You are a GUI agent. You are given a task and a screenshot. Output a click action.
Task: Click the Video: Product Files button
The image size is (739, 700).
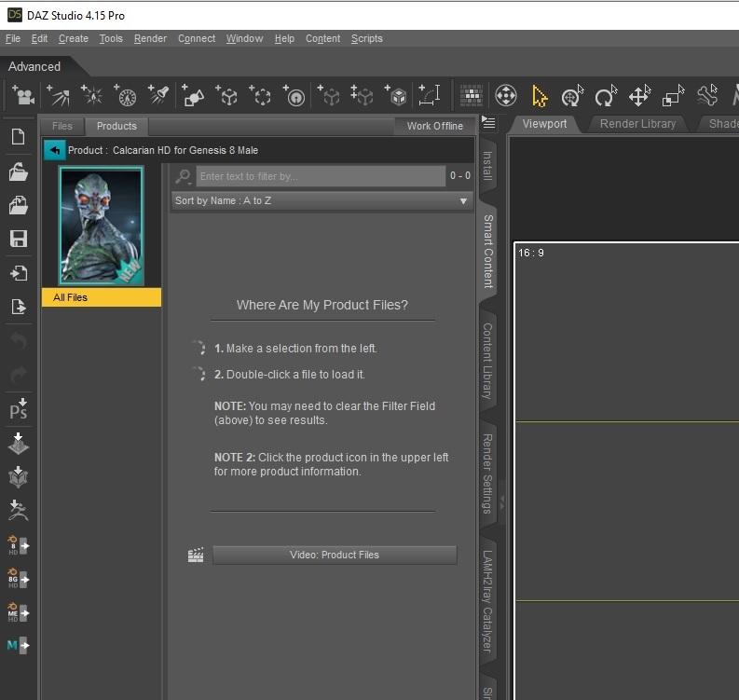click(x=335, y=555)
